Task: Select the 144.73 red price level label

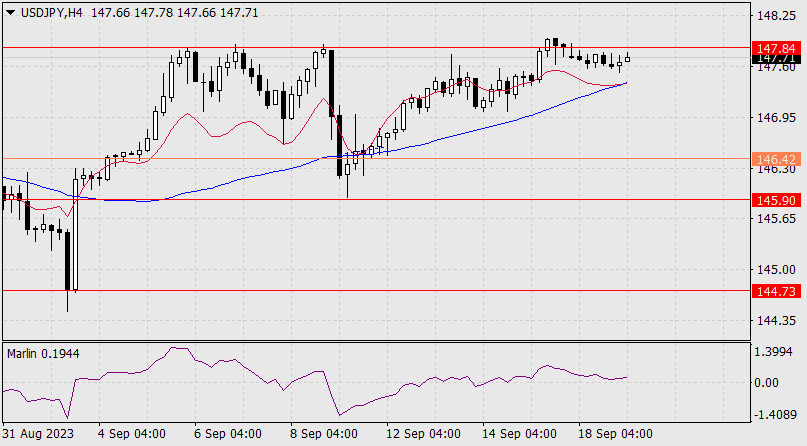Action: 776,291
